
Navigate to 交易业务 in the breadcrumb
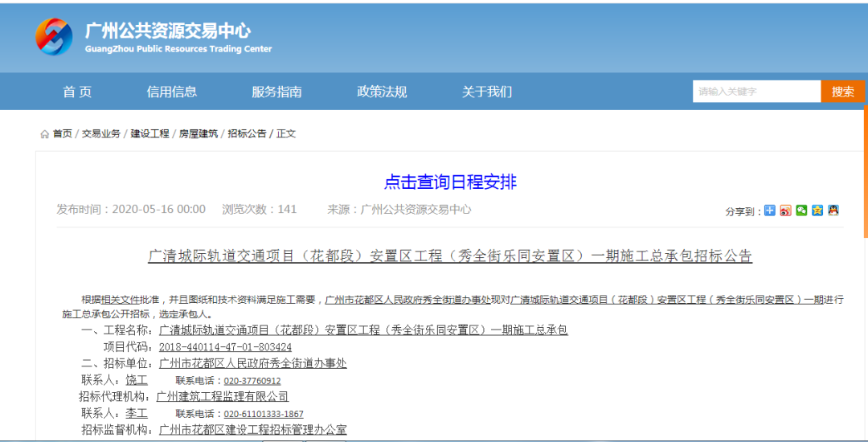coord(101,133)
